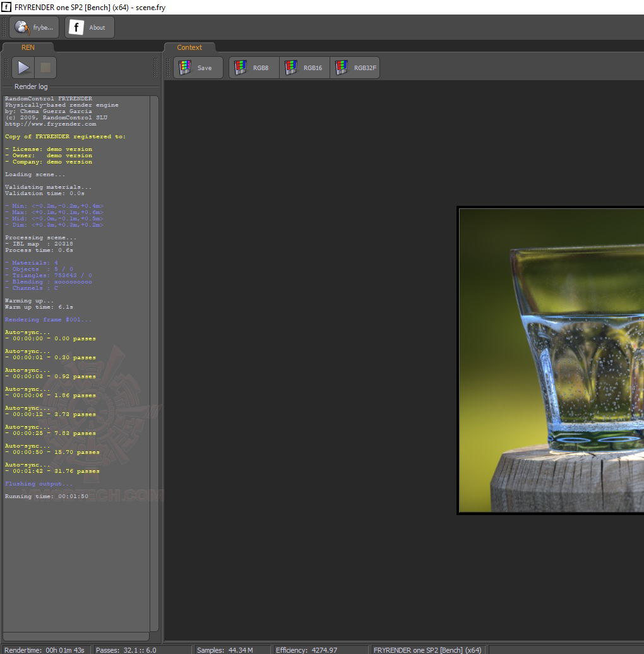644x654 pixels.
Task: Click the 'License: demo version' log line
Action: [x=49, y=149]
